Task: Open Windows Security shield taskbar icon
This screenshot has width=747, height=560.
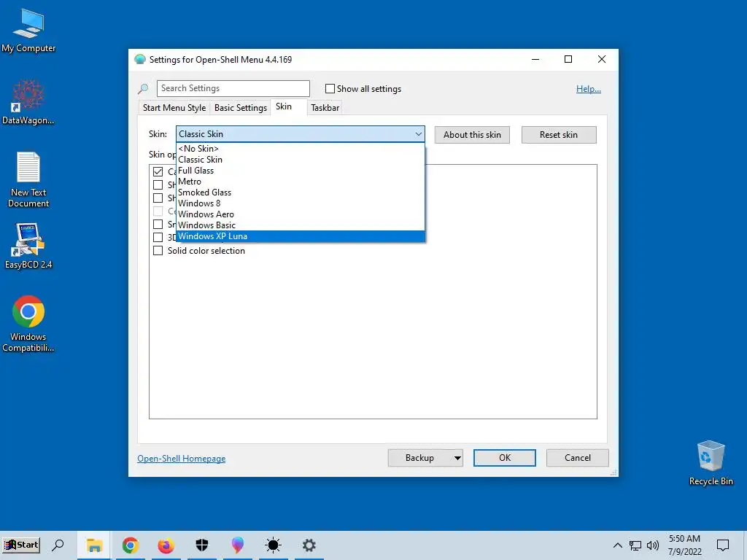Action: (x=202, y=545)
